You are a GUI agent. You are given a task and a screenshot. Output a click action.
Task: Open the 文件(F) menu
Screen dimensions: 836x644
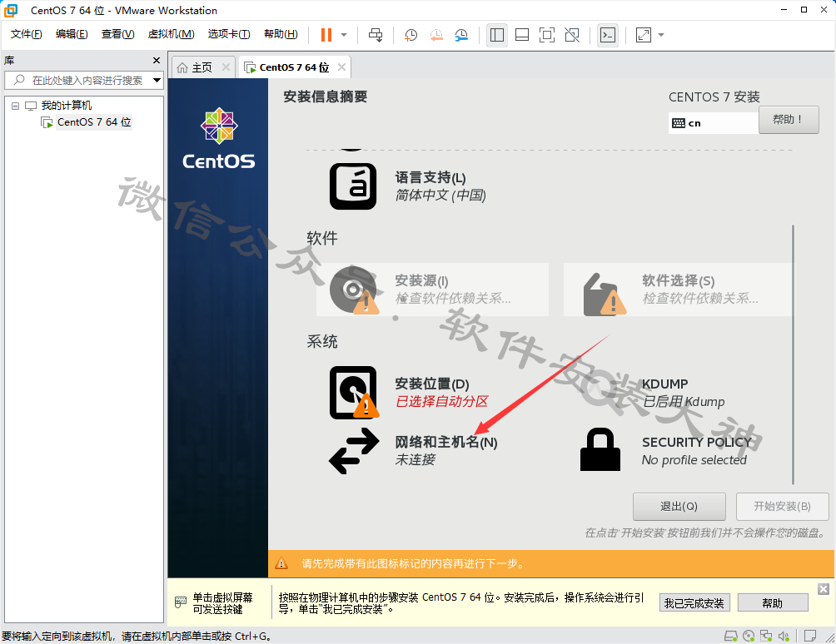[26, 34]
